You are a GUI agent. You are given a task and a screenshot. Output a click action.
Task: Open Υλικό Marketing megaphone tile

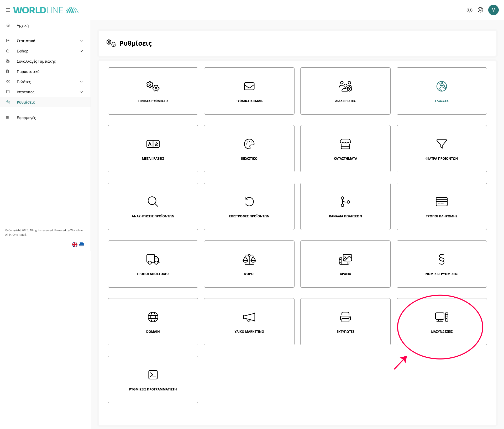click(x=249, y=321)
